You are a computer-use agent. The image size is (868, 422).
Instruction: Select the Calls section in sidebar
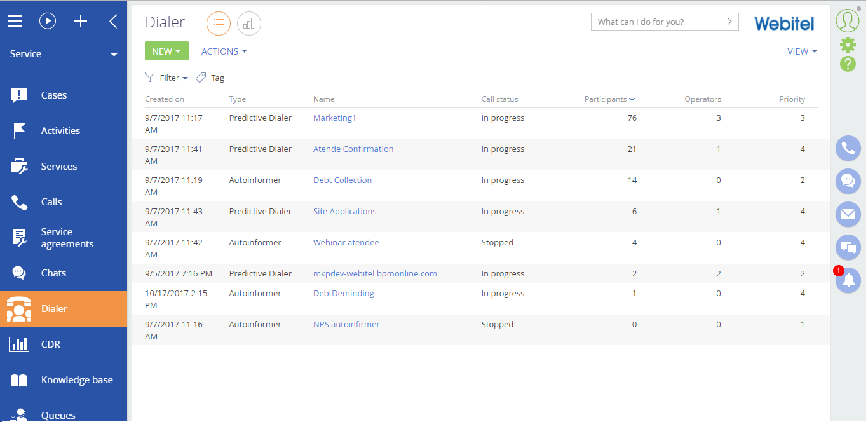click(51, 201)
